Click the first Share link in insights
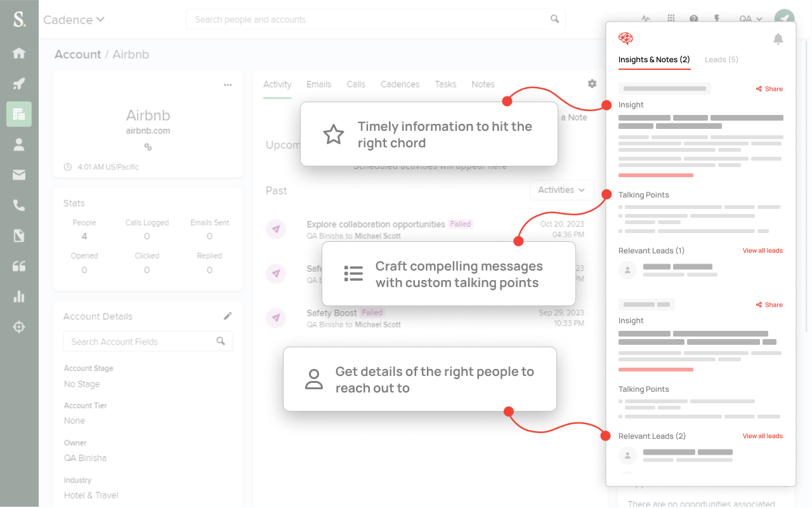This screenshot has width=812, height=508. pos(769,89)
